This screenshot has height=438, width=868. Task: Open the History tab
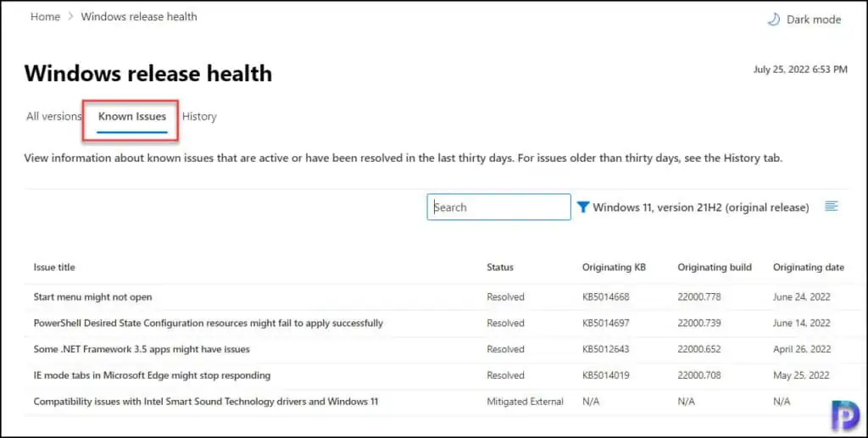(199, 117)
